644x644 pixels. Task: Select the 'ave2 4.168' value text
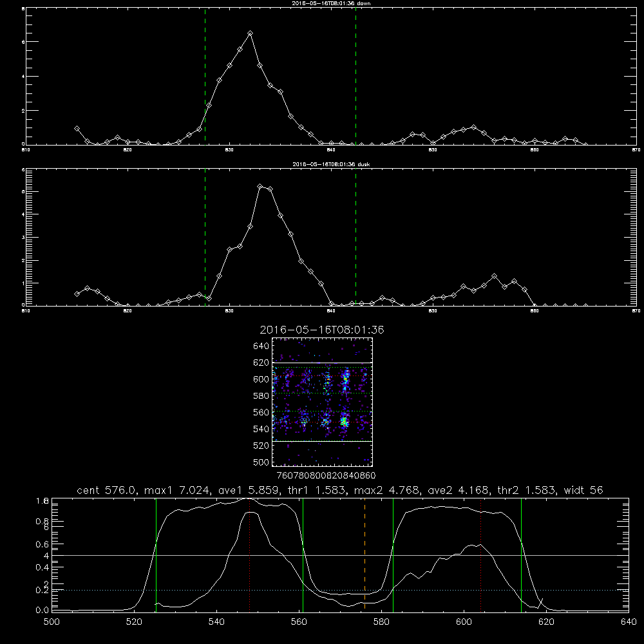pyautogui.click(x=458, y=490)
